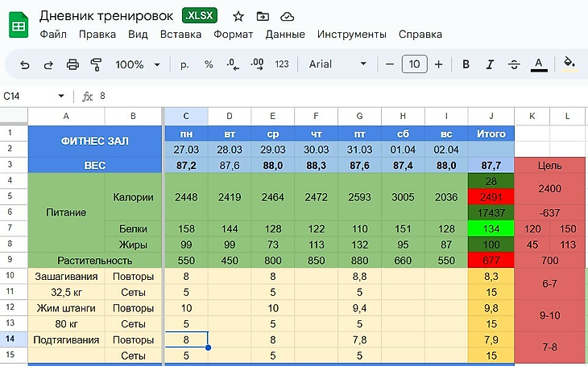Click the formula bar input field

click(322, 96)
